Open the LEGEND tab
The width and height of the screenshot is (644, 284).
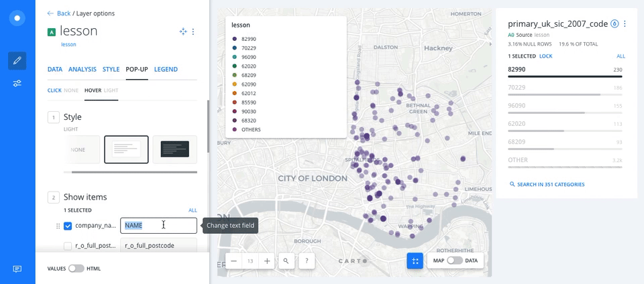(x=166, y=69)
